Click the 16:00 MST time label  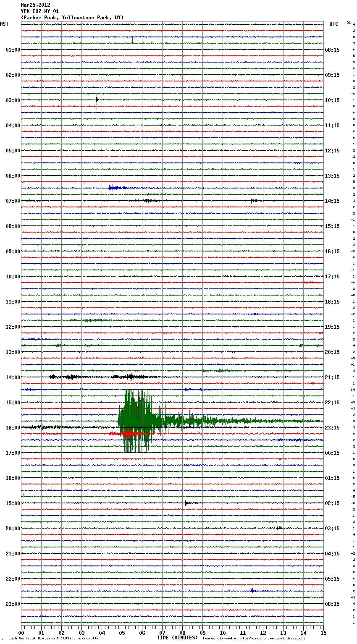[x=13, y=428]
